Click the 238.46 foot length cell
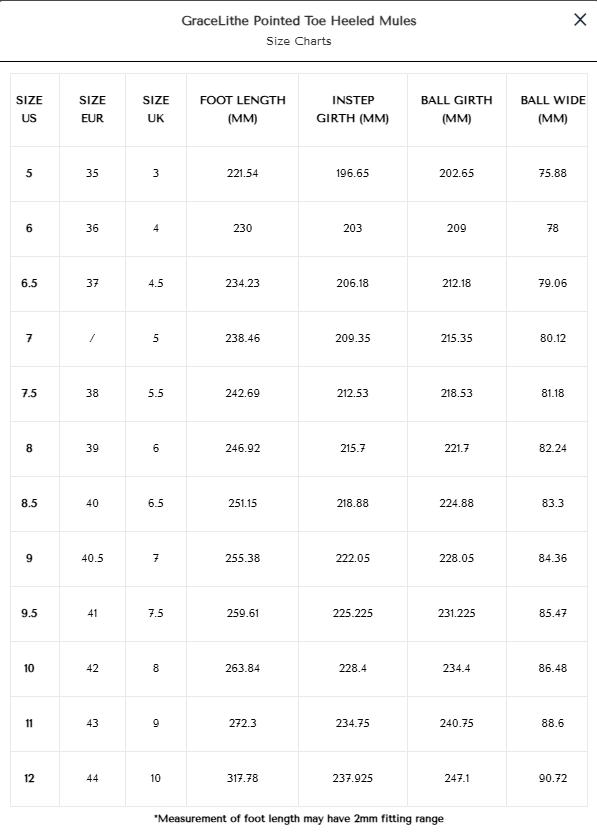 tap(242, 338)
